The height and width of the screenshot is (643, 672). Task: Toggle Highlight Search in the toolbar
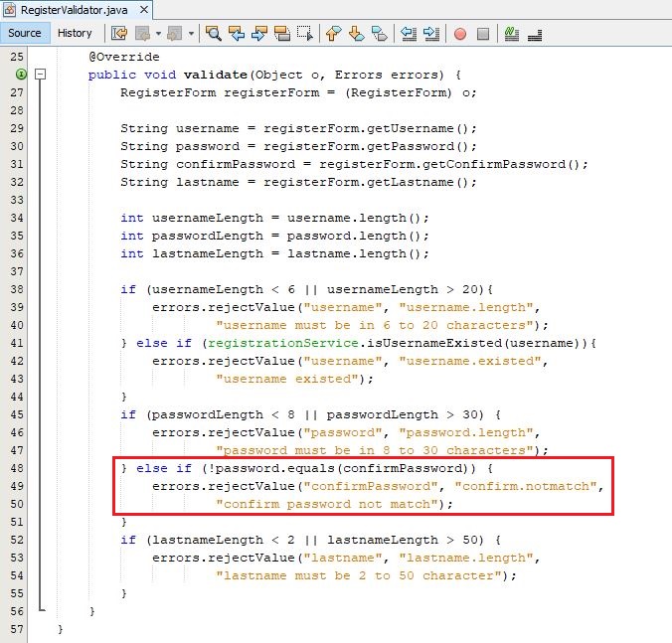[x=282, y=33]
